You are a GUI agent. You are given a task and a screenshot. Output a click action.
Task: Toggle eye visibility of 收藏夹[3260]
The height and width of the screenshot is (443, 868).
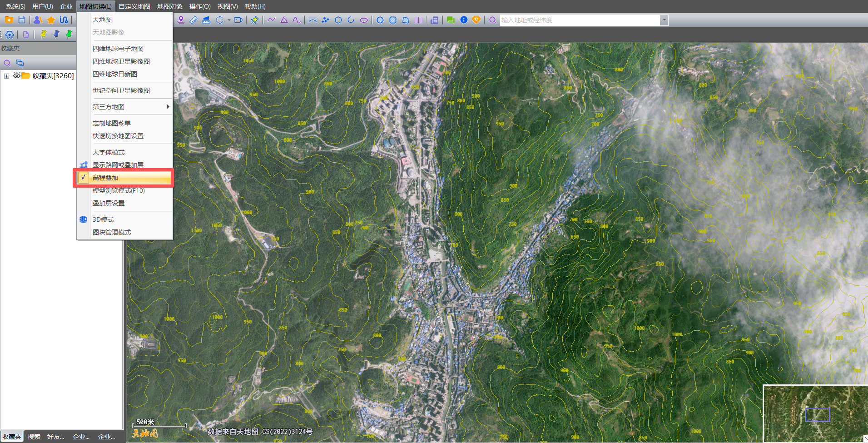[17, 75]
